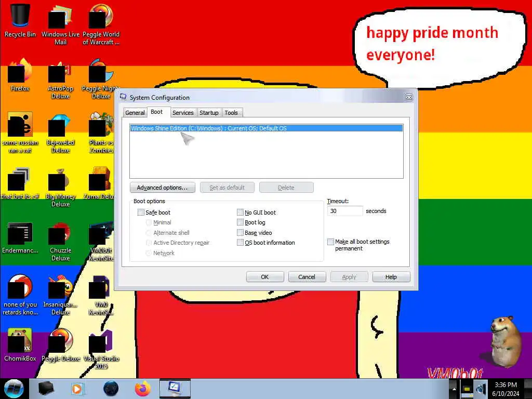Click the Windows Start orb
This screenshot has height=399, width=532.
[14, 389]
